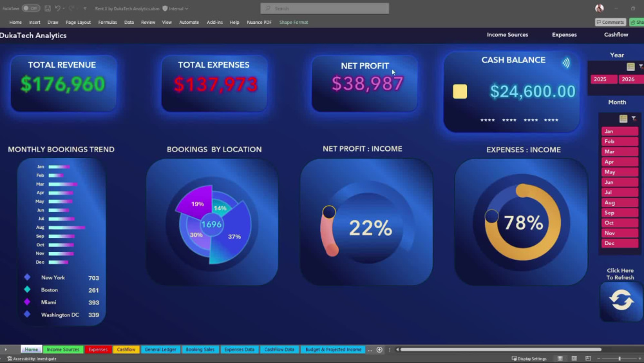Open the Home ribbon tab
644x363 pixels.
point(15,22)
